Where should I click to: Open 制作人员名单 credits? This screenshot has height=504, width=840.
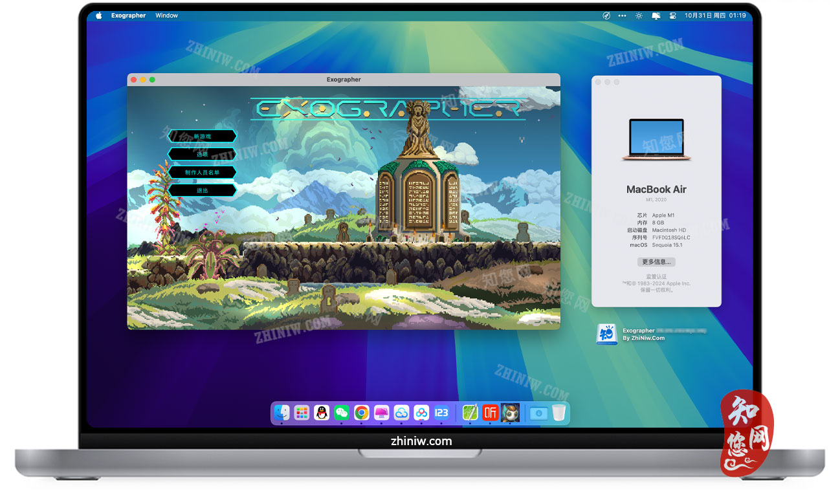coord(202,172)
